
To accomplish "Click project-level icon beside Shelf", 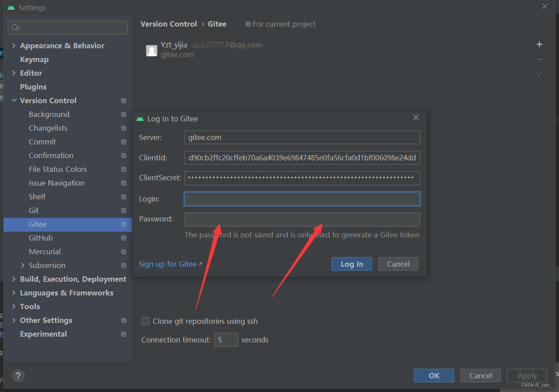I will click(x=124, y=197).
